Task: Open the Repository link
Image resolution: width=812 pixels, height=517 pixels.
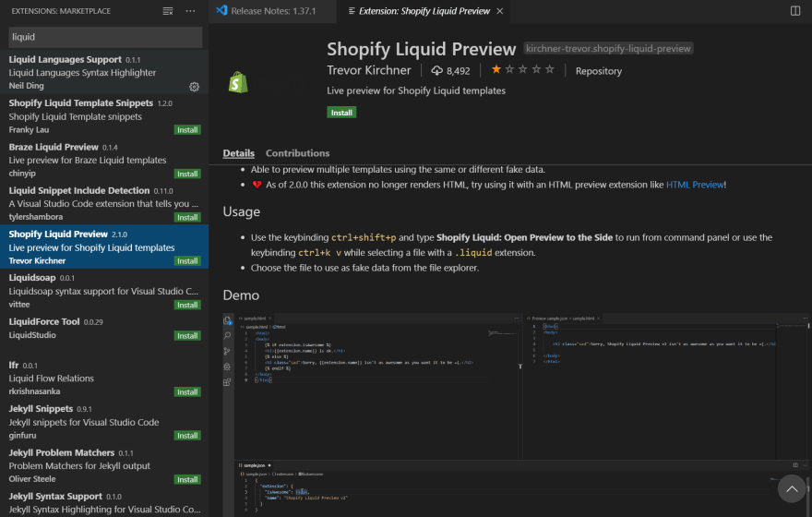Action: click(x=599, y=71)
